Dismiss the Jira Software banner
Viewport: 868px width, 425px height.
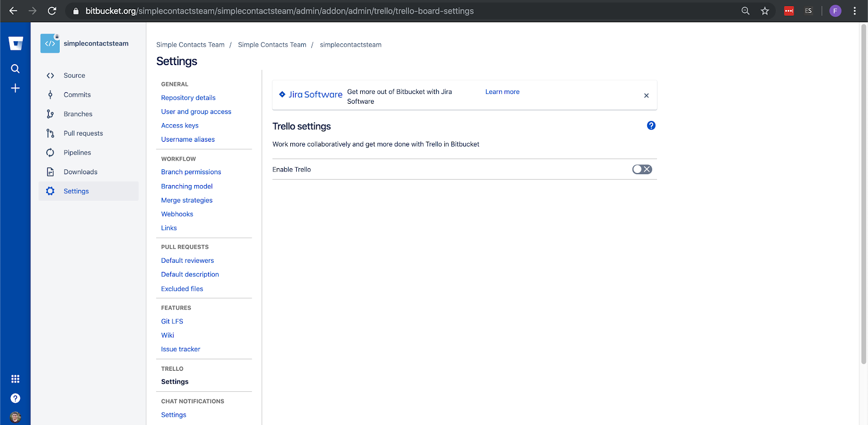pyautogui.click(x=646, y=96)
